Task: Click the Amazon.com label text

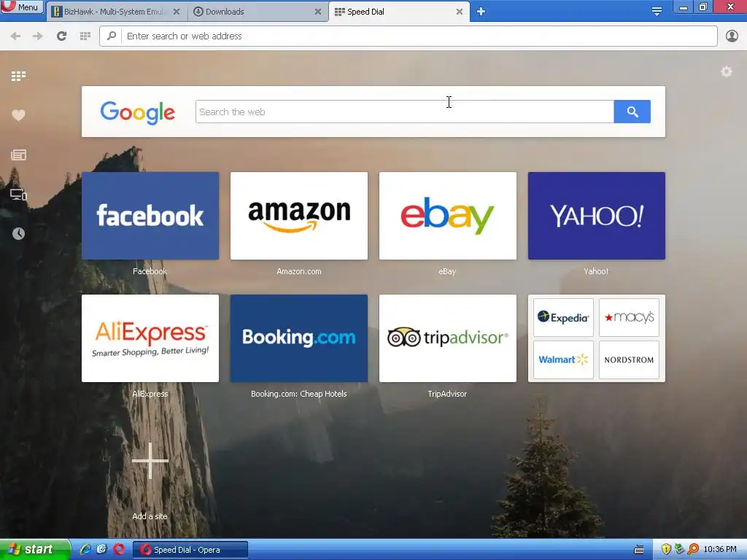Action: (x=299, y=271)
